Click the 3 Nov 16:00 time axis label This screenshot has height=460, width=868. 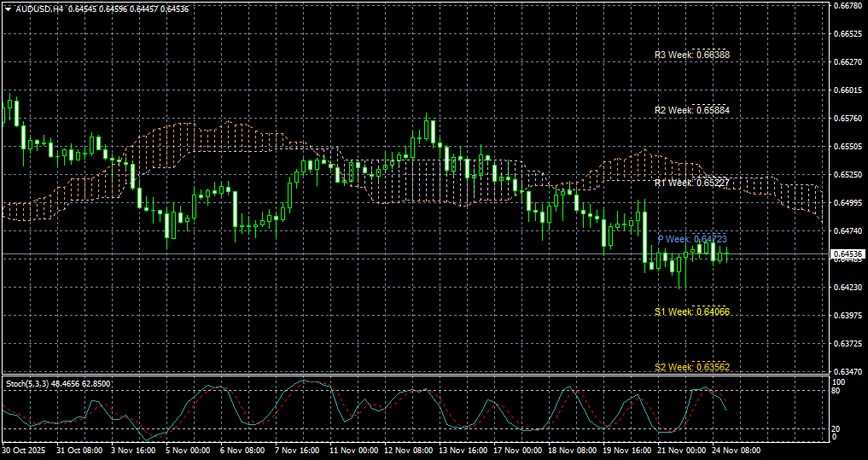coord(135,451)
